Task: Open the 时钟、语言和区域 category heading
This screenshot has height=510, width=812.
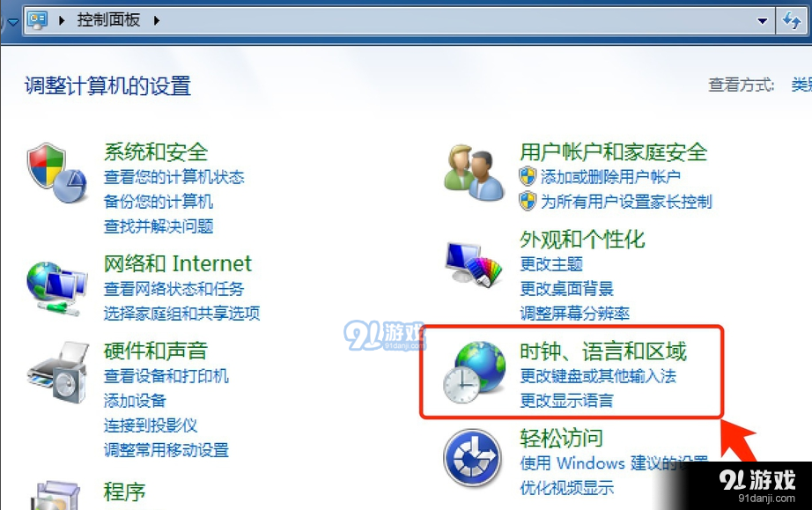Action: (x=603, y=351)
